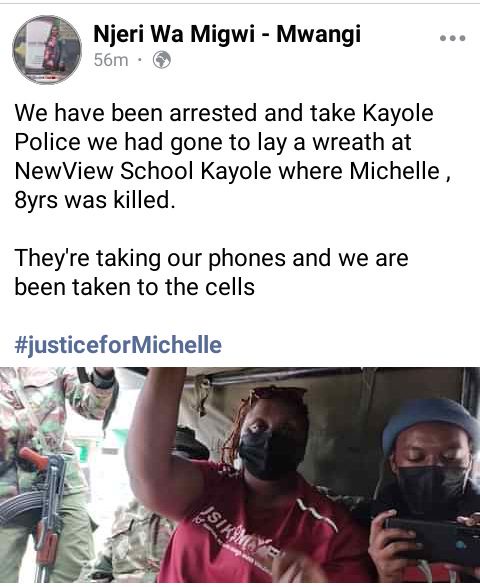
Task: Click the paragraph mentioning NewView School Kayole
Action: [x=233, y=156]
